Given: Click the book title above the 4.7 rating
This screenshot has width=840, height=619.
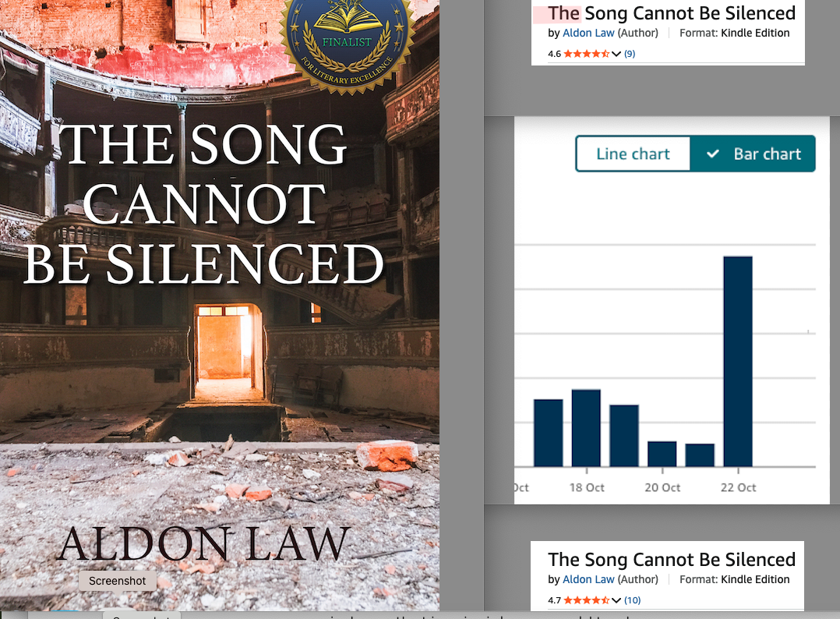Looking at the screenshot, I should 672,560.
